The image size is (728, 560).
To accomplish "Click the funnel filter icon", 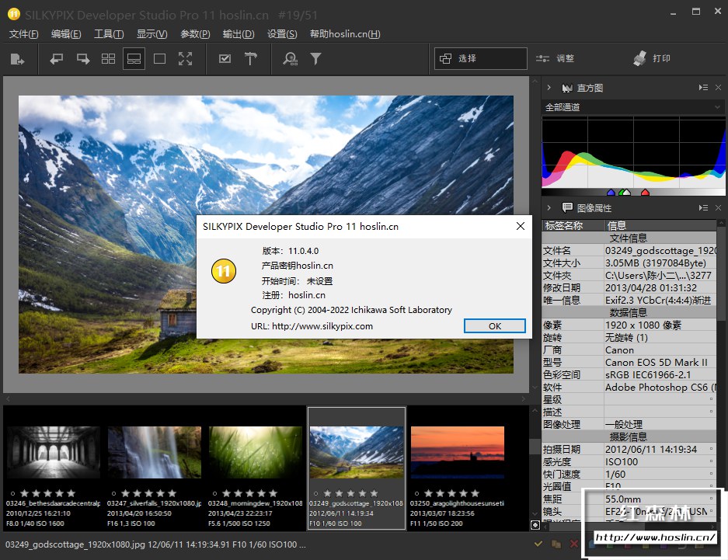I will pos(315,59).
